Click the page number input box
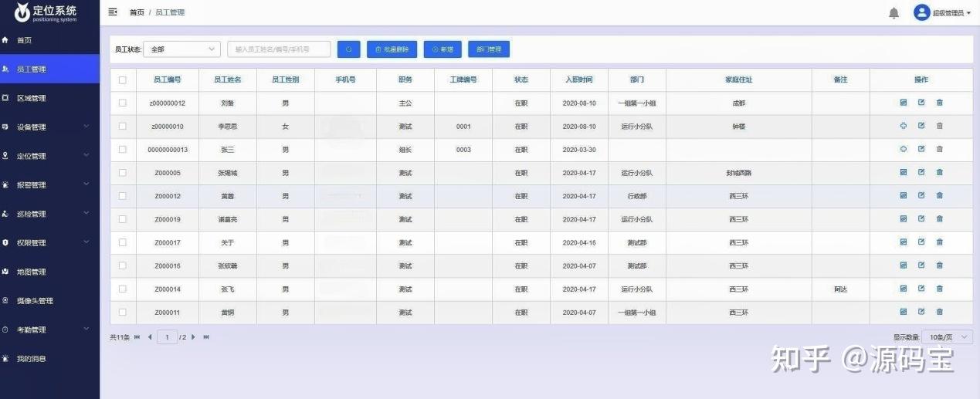Image resolution: width=980 pixels, height=399 pixels. pos(167,337)
